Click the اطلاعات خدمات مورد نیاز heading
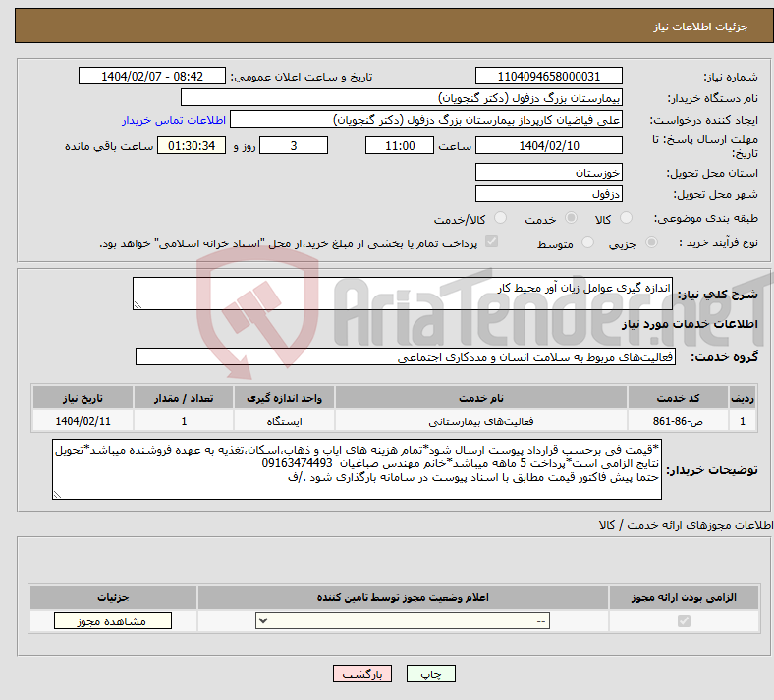Image resolution: width=774 pixels, height=700 pixels. (690, 324)
